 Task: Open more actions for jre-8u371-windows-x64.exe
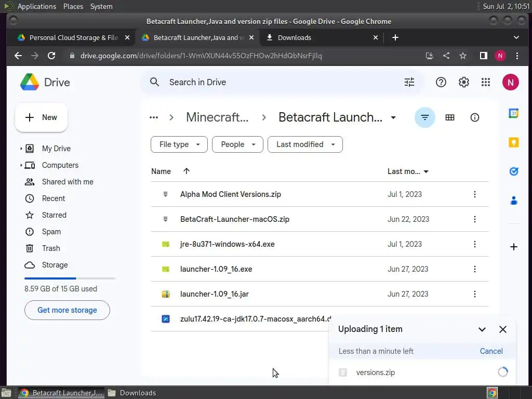coord(474,244)
